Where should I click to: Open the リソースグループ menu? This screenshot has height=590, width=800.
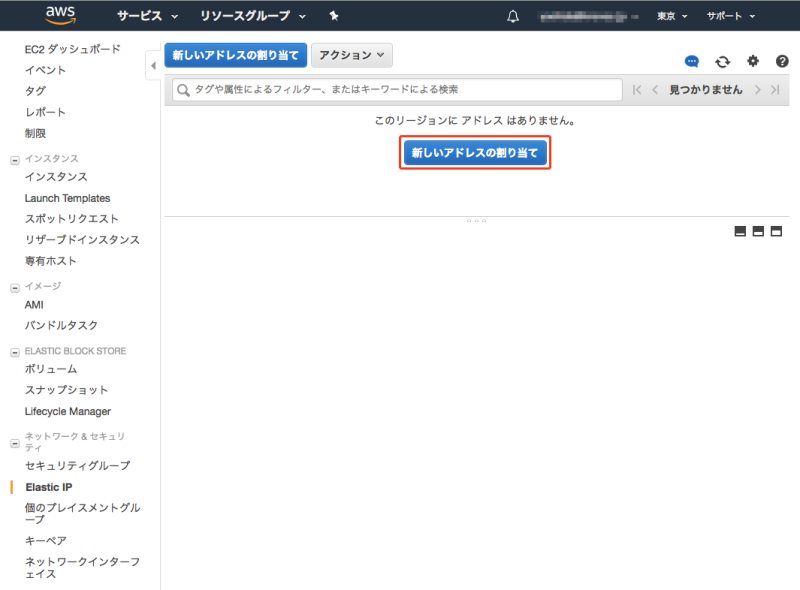coord(253,16)
